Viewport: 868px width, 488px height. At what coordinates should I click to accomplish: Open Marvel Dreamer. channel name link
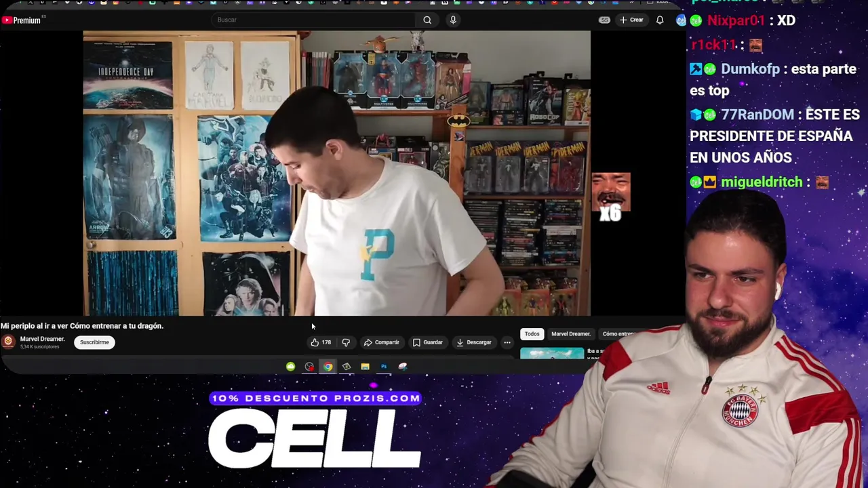42,339
